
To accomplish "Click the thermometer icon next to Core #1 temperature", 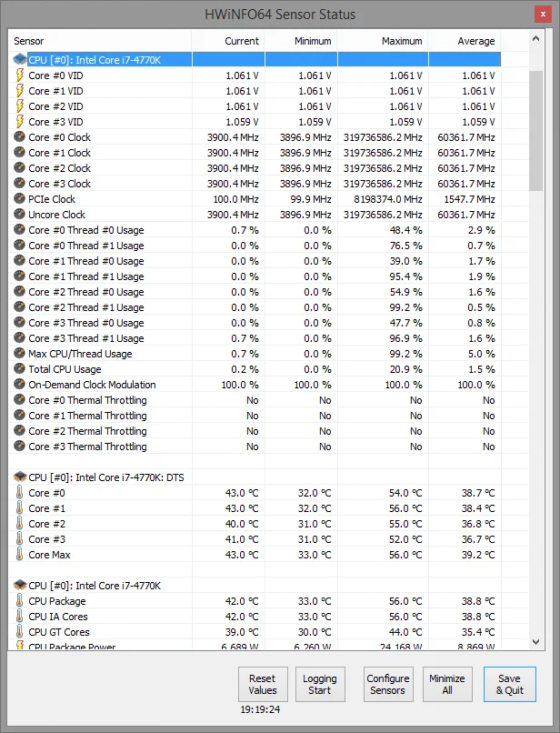I will (19, 508).
